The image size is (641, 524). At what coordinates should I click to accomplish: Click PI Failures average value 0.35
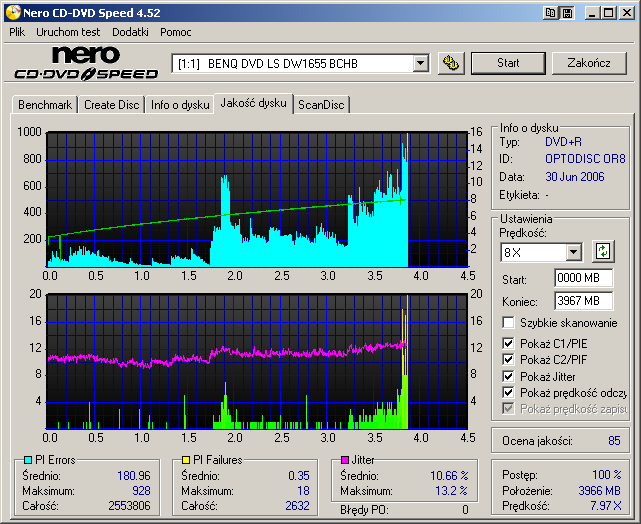pos(299,476)
